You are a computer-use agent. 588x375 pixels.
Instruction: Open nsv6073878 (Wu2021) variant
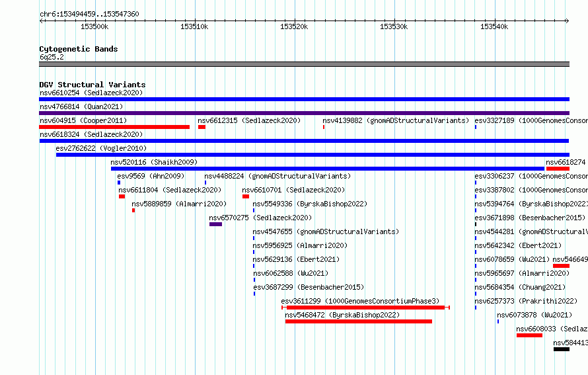(x=534, y=315)
